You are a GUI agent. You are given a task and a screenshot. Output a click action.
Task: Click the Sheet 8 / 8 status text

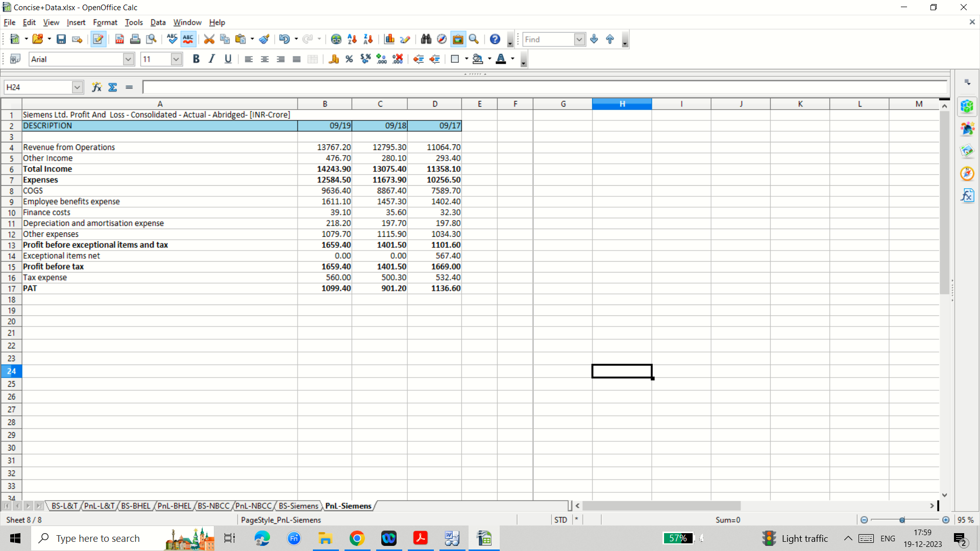(24, 519)
